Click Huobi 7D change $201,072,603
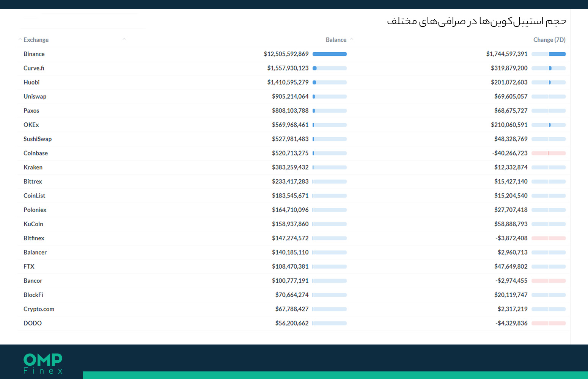588x379 pixels. point(509,82)
